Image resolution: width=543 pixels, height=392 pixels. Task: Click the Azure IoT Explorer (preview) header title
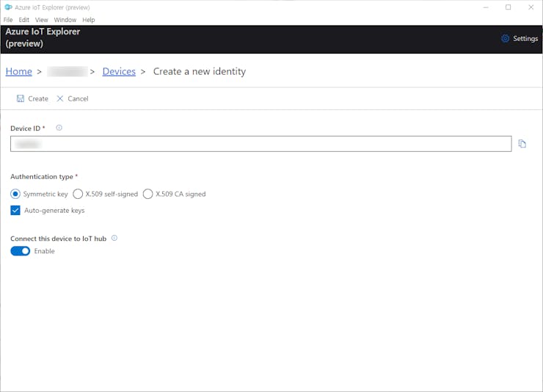[43, 37]
